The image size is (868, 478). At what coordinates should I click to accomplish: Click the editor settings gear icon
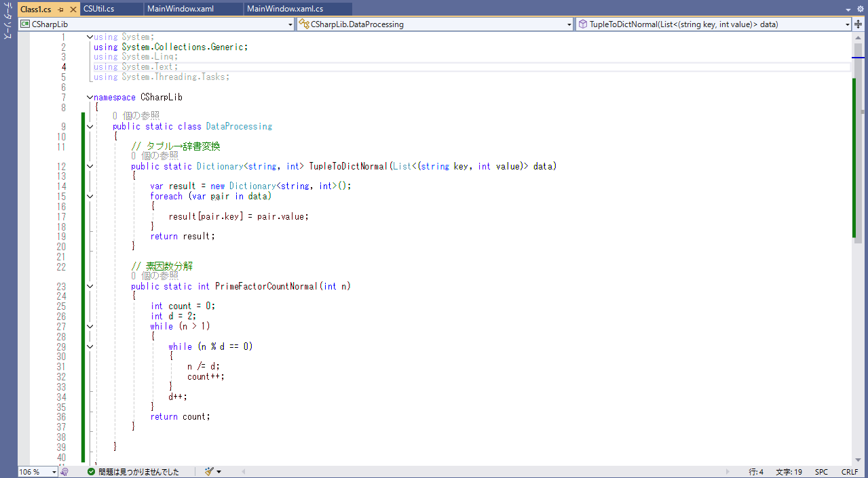tap(860, 9)
